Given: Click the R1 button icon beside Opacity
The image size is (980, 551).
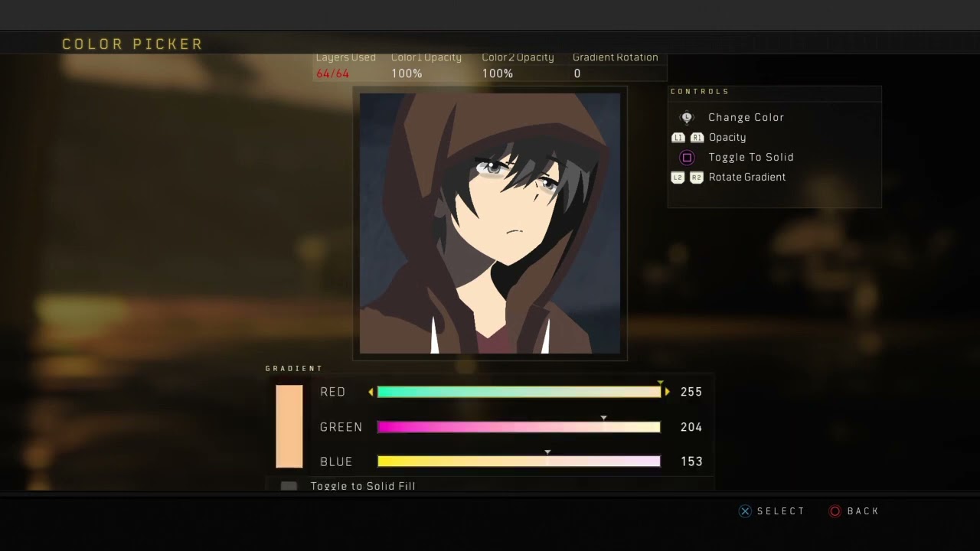Looking at the screenshot, I should (697, 138).
